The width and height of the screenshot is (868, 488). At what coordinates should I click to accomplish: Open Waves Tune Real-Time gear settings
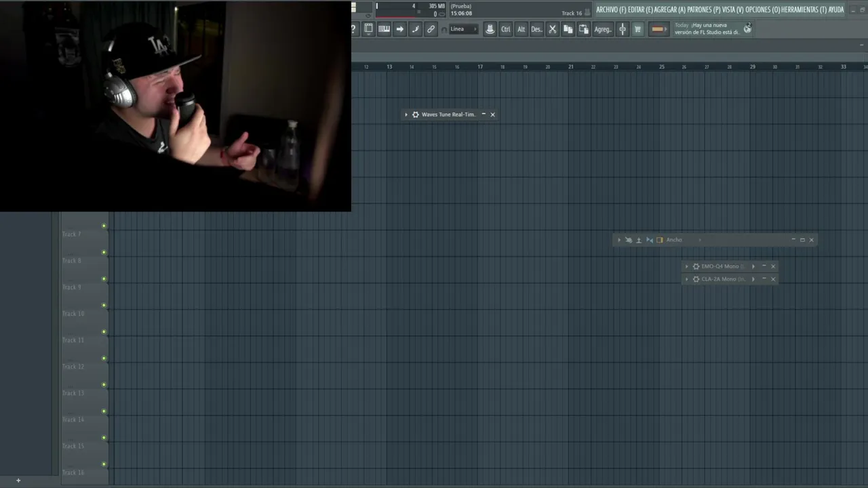416,115
